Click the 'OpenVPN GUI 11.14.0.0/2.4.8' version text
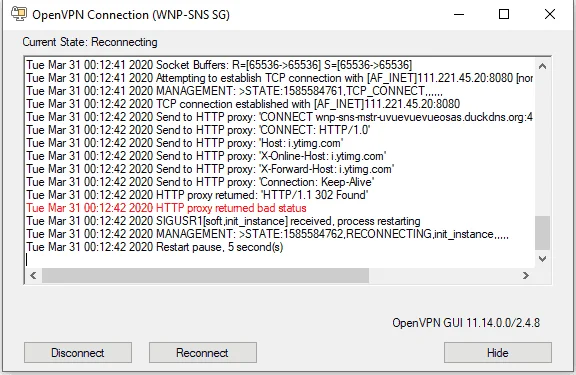This screenshot has width=576, height=375. coord(466,323)
